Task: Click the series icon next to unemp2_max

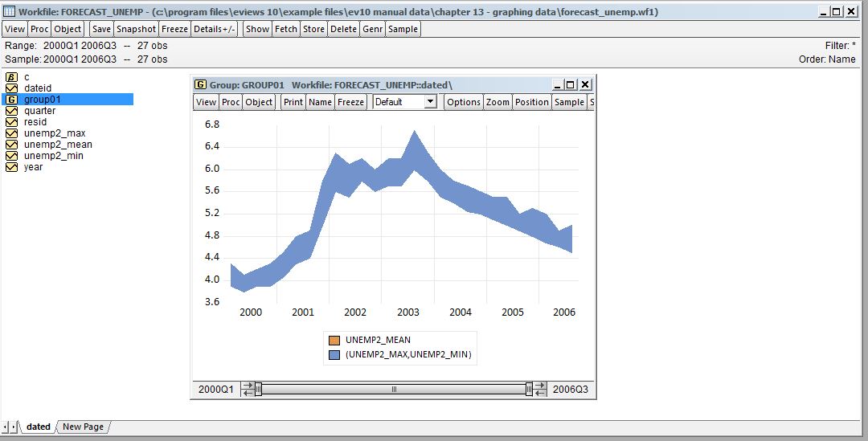Action: [11, 133]
